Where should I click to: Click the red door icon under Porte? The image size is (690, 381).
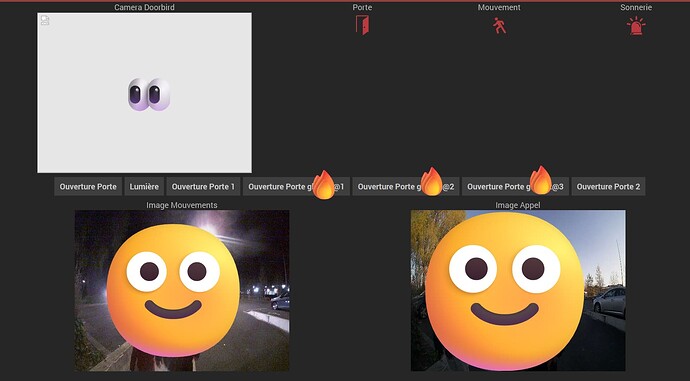tap(362, 25)
